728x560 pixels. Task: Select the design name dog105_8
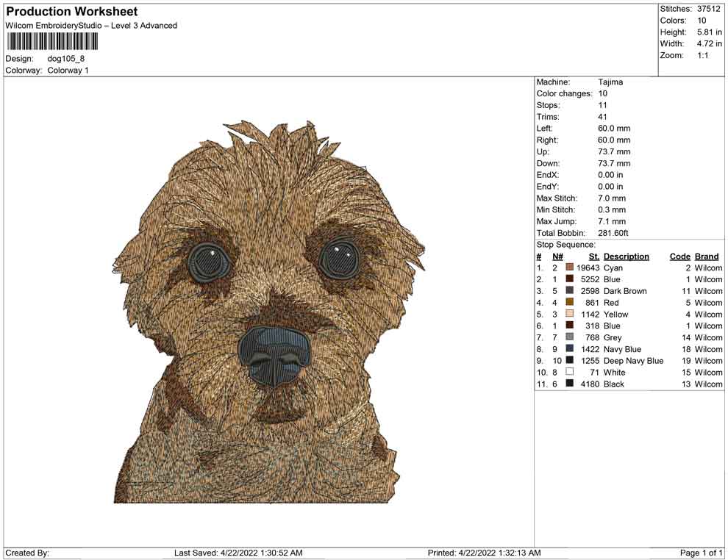coord(66,59)
